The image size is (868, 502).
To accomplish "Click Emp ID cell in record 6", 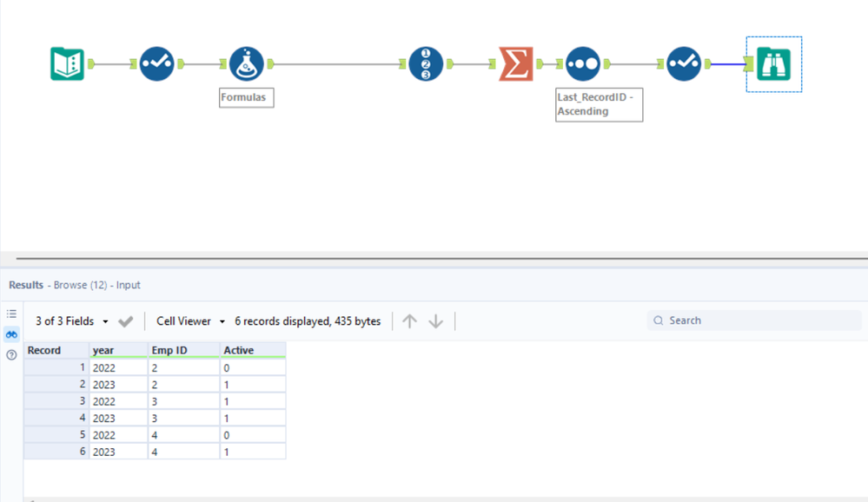I will [184, 452].
